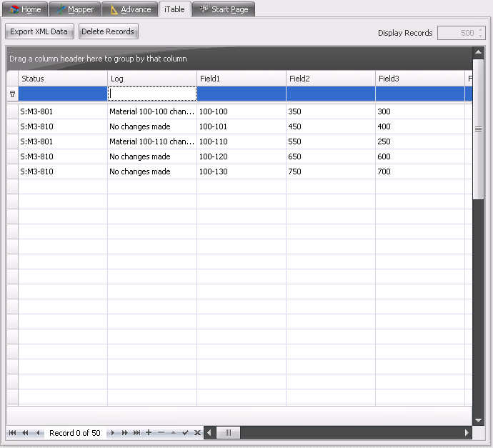This screenshot has height=448, width=493.
Task: Click the Status filter row cell
Action: tap(63, 94)
